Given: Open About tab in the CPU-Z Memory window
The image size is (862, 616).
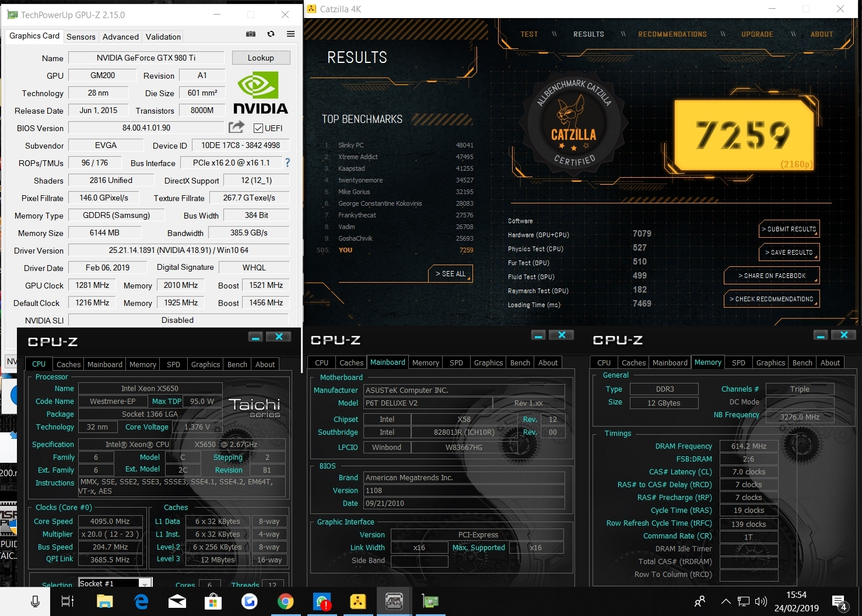Looking at the screenshot, I should pos(831,362).
